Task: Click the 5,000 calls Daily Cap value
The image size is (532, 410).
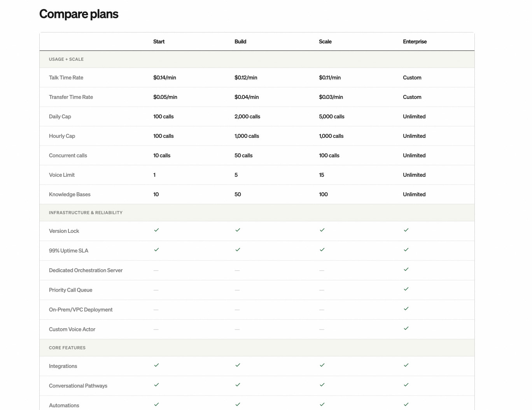Action: (x=332, y=116)
